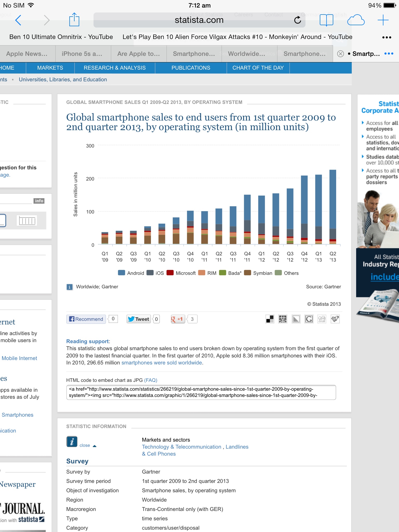This screenshot has height=532, width=399.
Task: Open the MARKETS menu
Action: pyautogui.click(x=50, y=68)
